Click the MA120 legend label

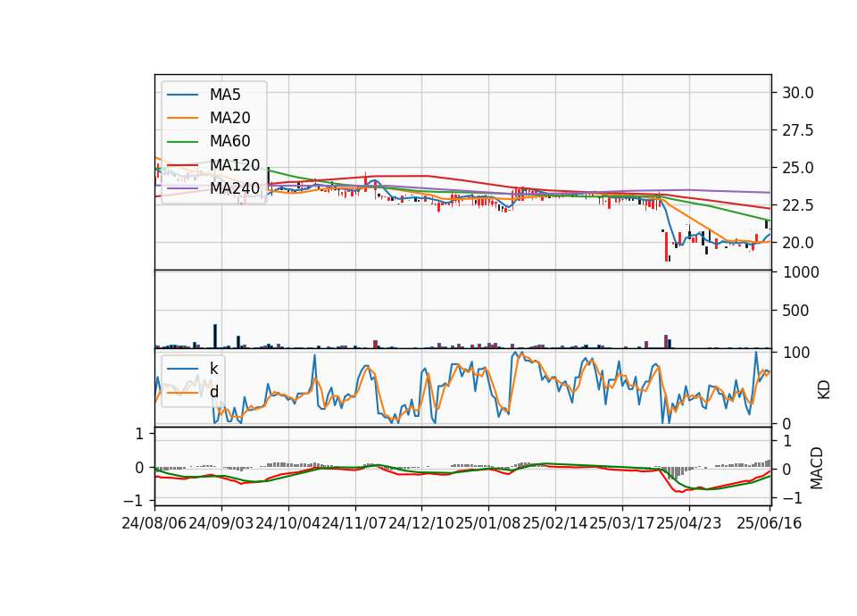coord(235,165)
